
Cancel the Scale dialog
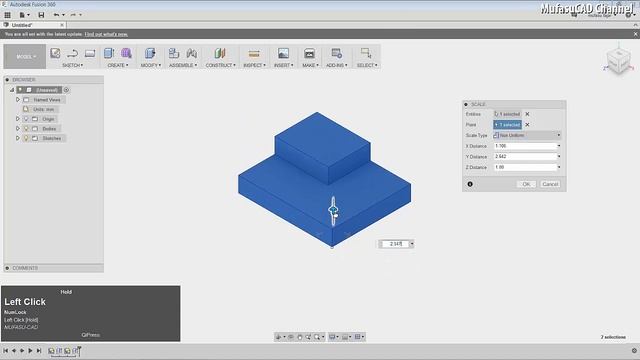tap(550, 184)
